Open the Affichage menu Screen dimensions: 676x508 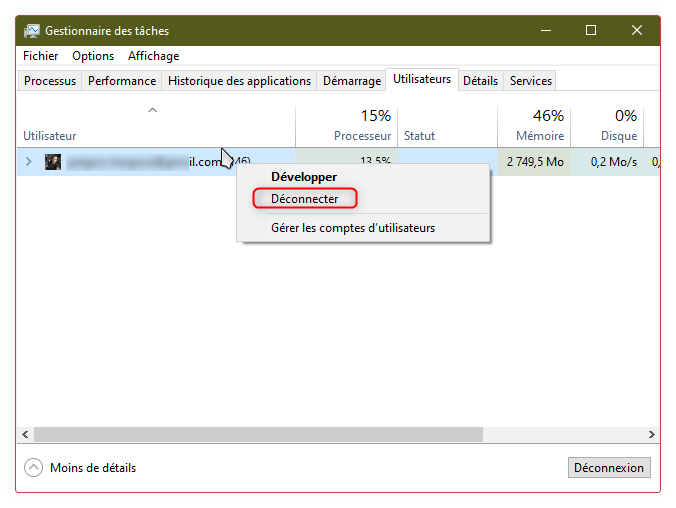click(153, 56)
